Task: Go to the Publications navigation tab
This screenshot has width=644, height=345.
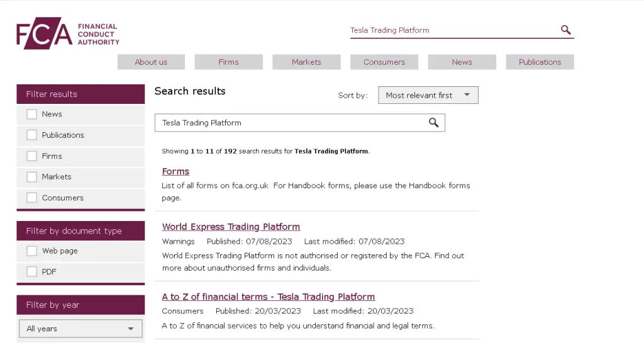Action: pyautogui.click(x=540, y=62)
